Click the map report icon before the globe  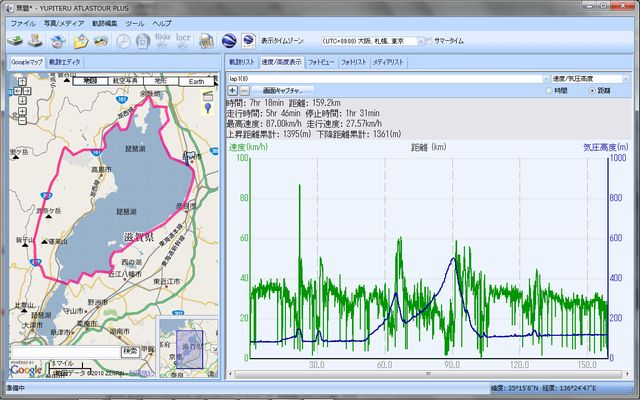pyautogui.click(x=207, y=41)
